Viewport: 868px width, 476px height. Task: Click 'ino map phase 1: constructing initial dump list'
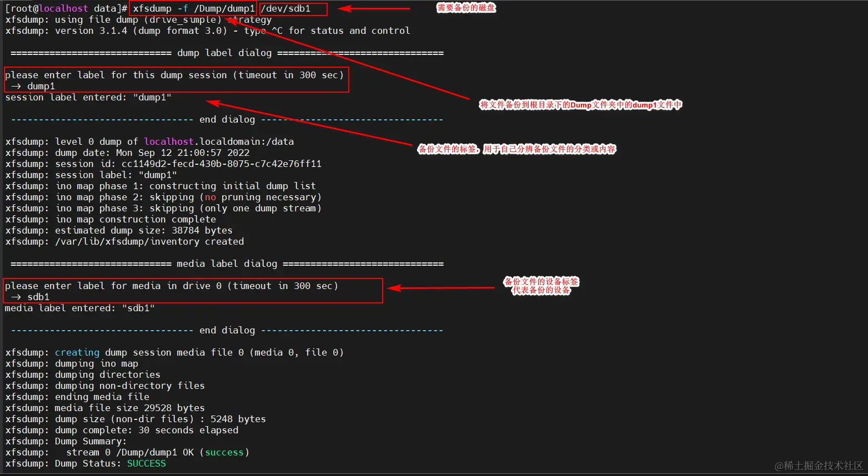click(x=160, y=186)
